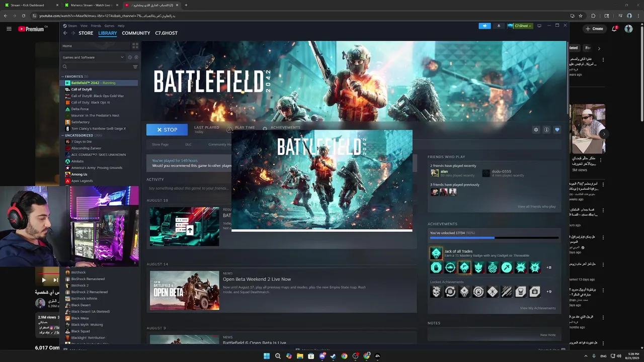Open options for first YouTube suggestion
This screenshot has width=644, height=362.
coord(603,60)
